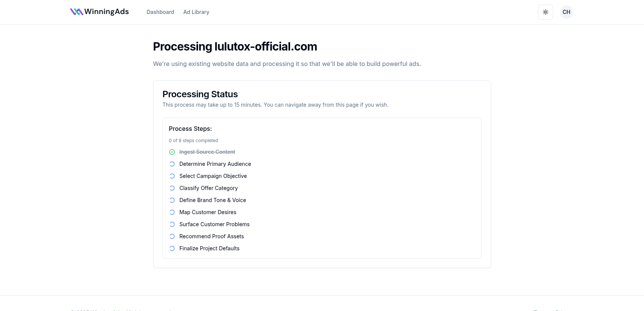Click the spinner beside Define Brand Tone & Voice

[x=172, y=200]
